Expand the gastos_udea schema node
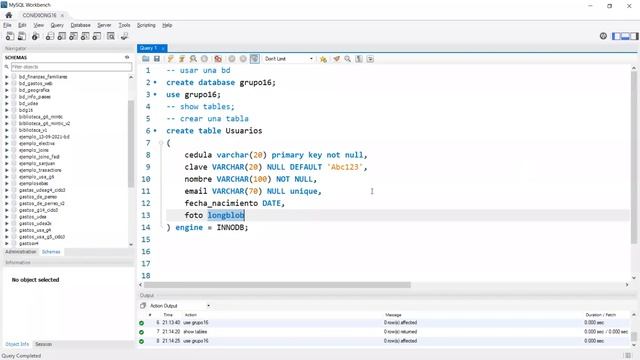The image size is (640, 360). click(x=7, y=217)
